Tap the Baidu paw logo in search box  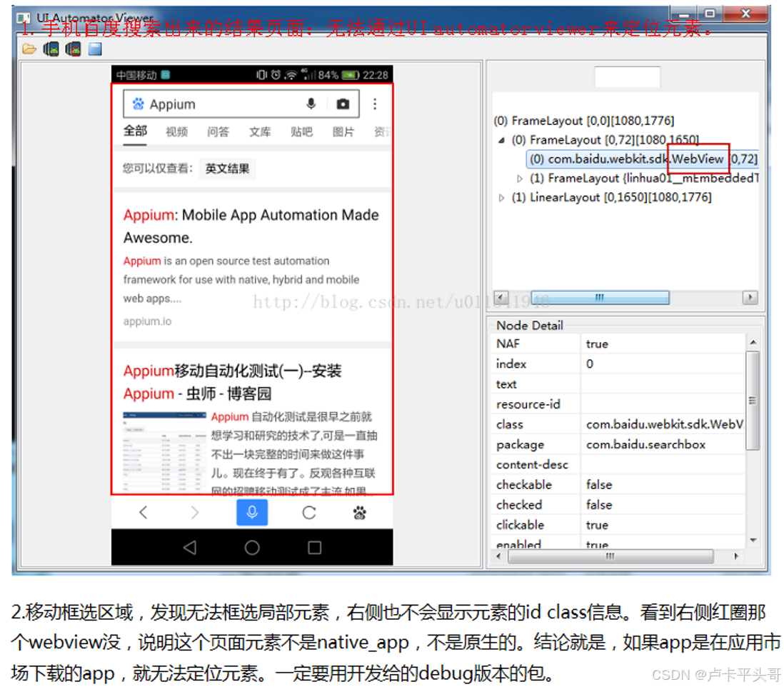(138, 104)
